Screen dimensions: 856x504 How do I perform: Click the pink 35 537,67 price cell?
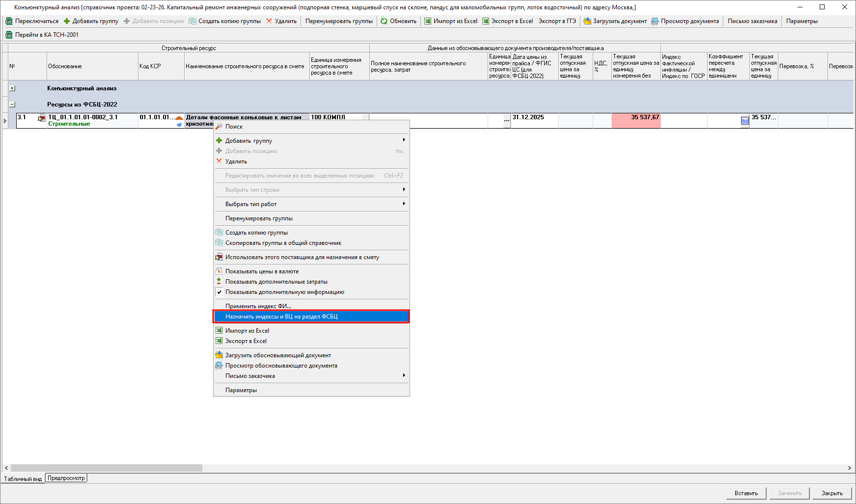pos(636,121)
